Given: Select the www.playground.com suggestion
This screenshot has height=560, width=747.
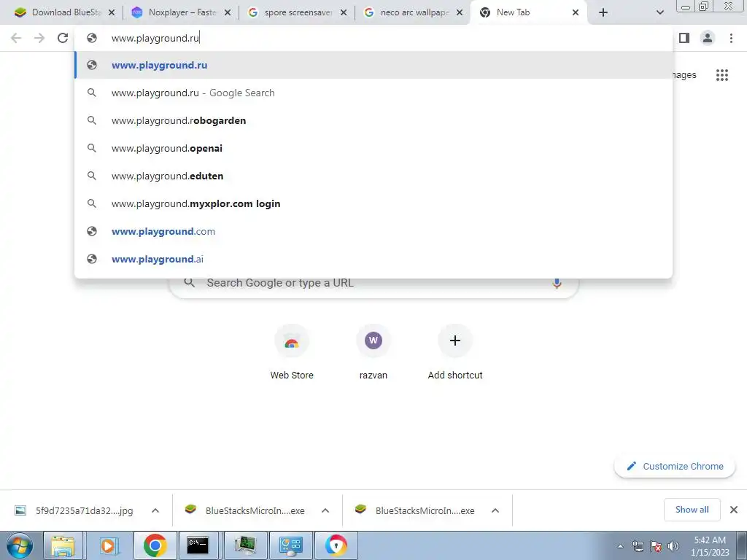Looking at the screenshot, I should (x=373, y=231).
